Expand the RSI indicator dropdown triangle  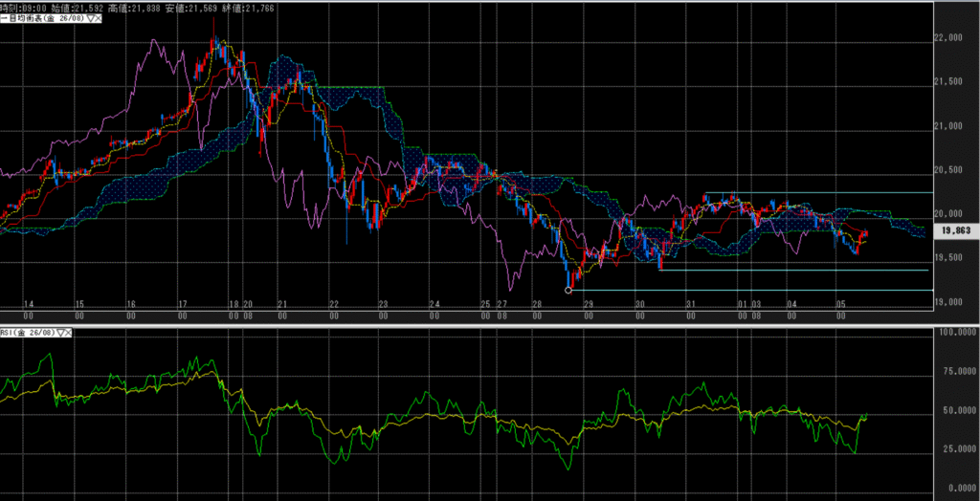[x=63, y=333]
